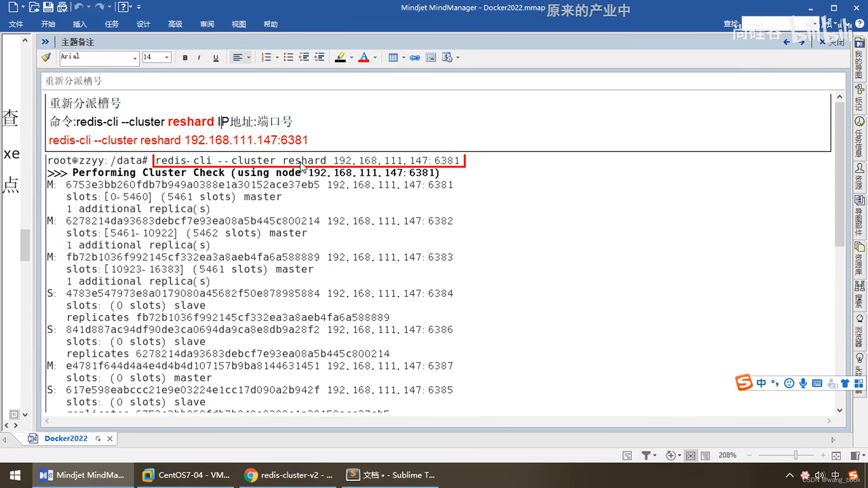Close the topic notes panel via 关闭
Screen dimensions: 868x488
832,42
